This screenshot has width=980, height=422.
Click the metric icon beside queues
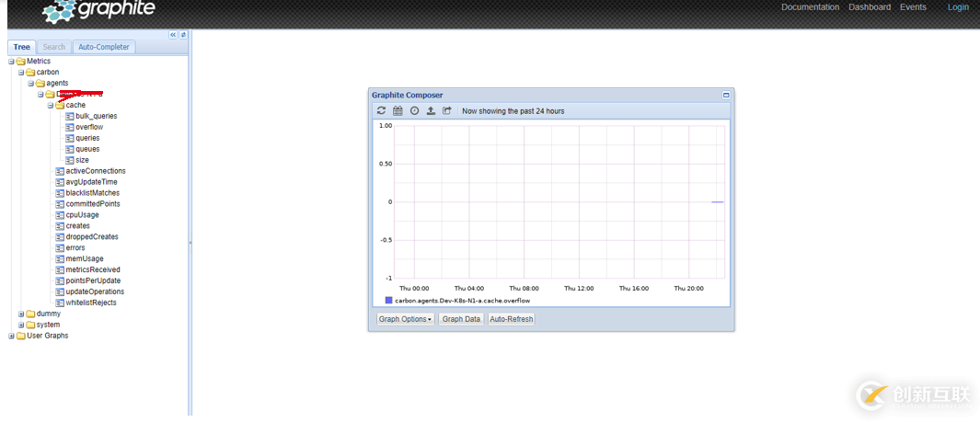pyautogui.click(x=69, y=149)
